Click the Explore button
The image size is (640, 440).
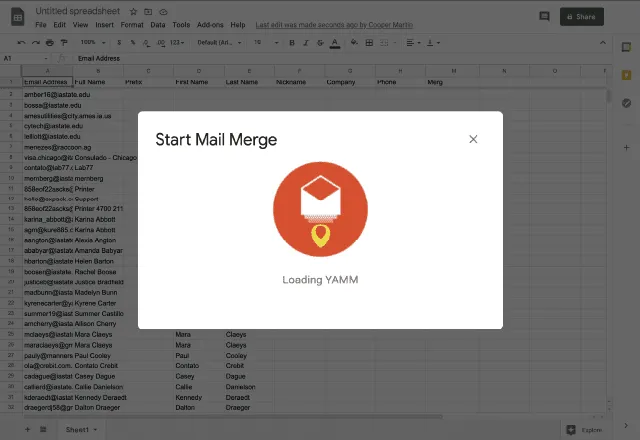click(x=584, y=430)
